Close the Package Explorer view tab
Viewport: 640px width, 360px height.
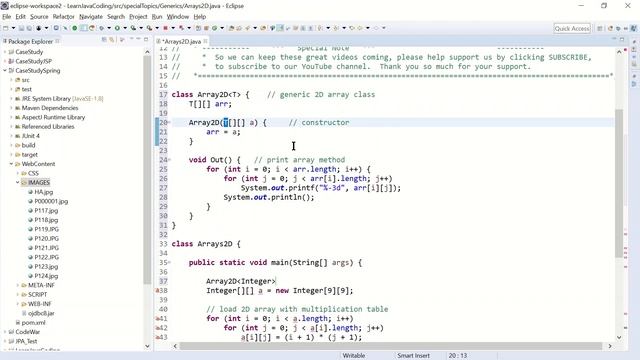click(57, 41)
